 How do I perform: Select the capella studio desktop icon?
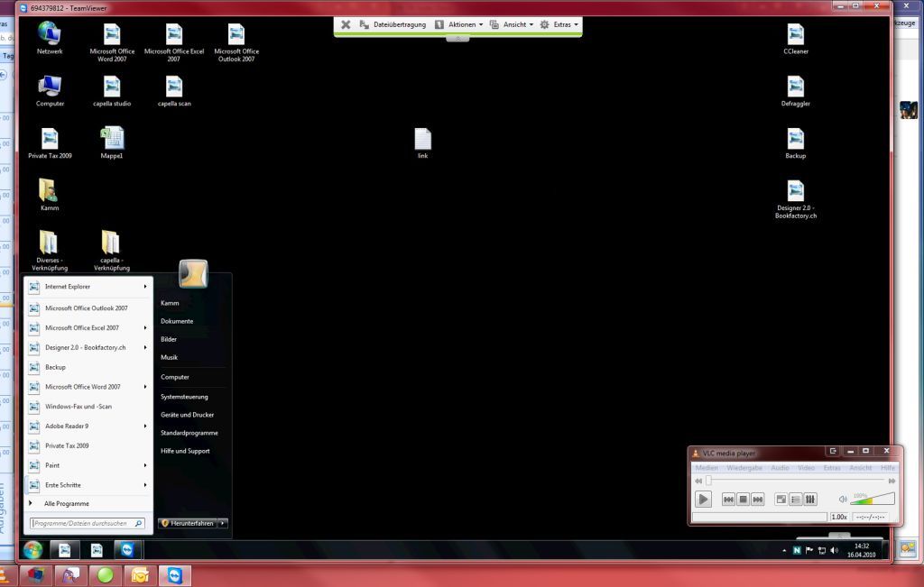click(x=112, y=91)
